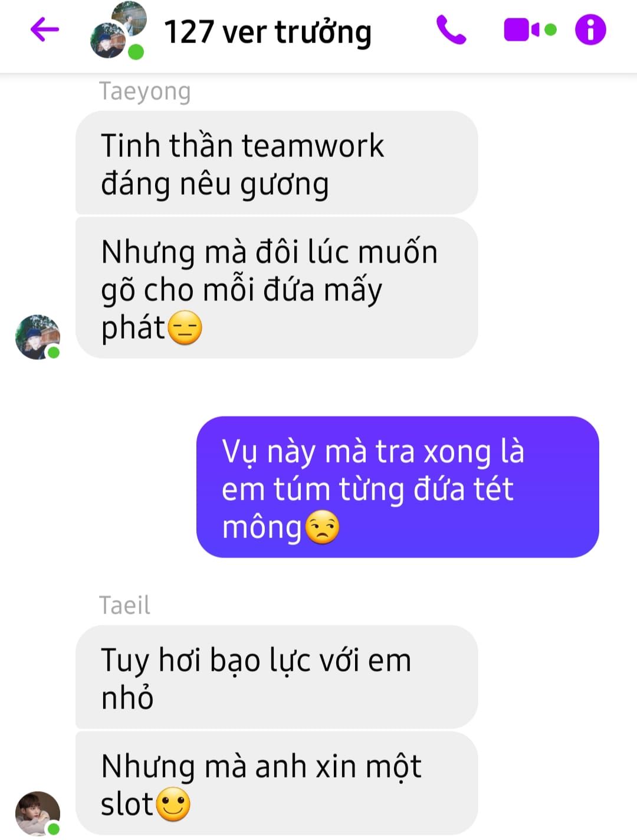This screenshot has width=637, height=840.
Task: Tap the sender name Taeyong
Action: 145,92
